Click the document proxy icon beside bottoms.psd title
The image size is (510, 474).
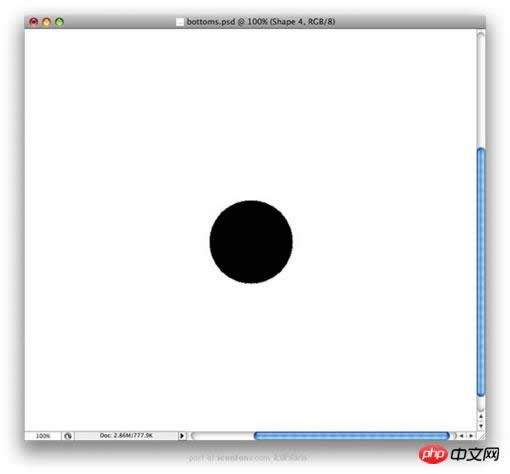(180, 22)
